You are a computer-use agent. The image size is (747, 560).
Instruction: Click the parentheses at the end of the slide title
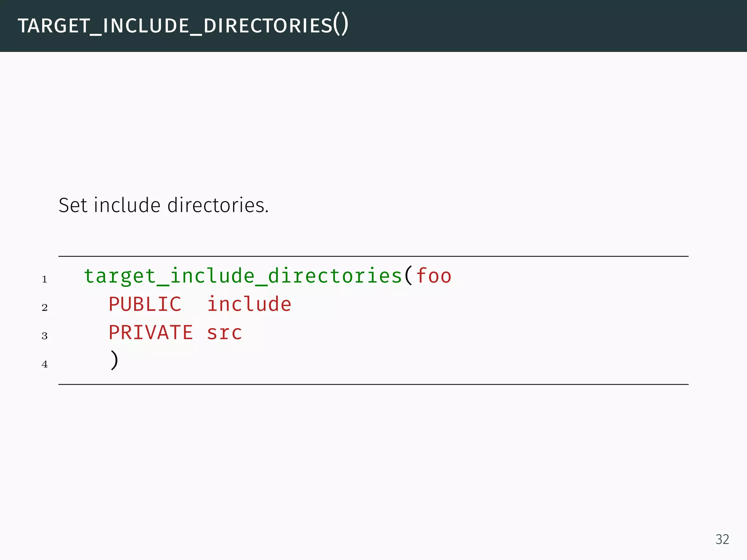pyautogui.click(x=341, y=25)
